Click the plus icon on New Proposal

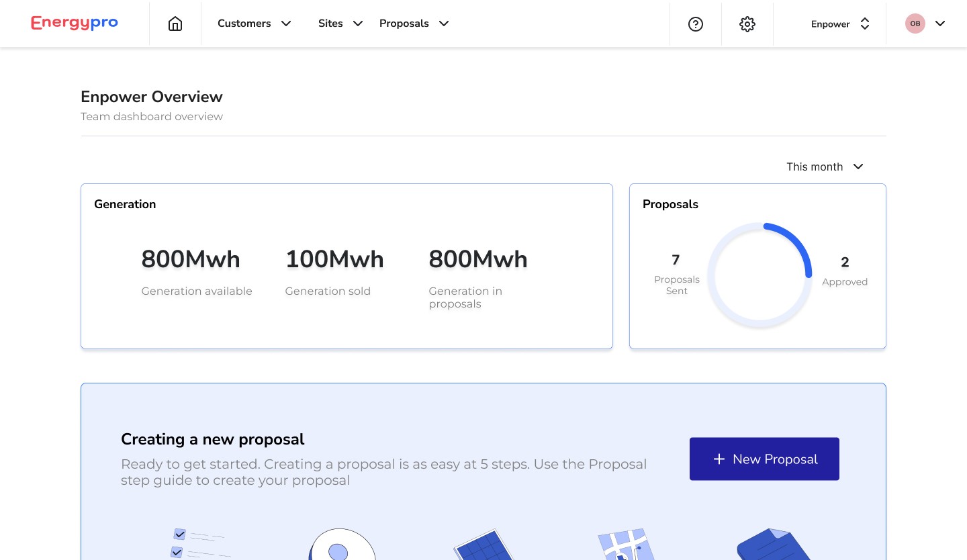[x=719, y=459]
